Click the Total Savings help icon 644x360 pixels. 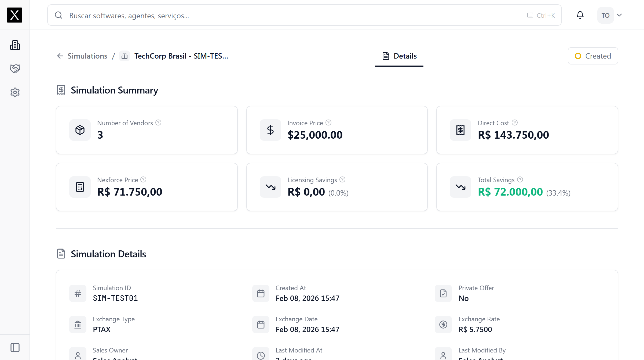coord(520,180)
